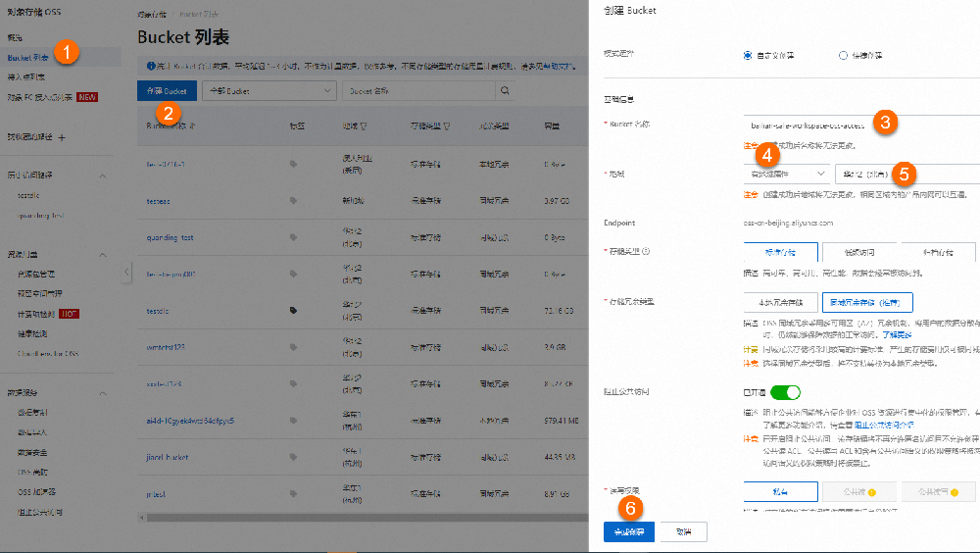Screen dimensions: 980x553
Task: Click the tag icon in the ai4d- bucket row
Action: (x=293, y=421)
